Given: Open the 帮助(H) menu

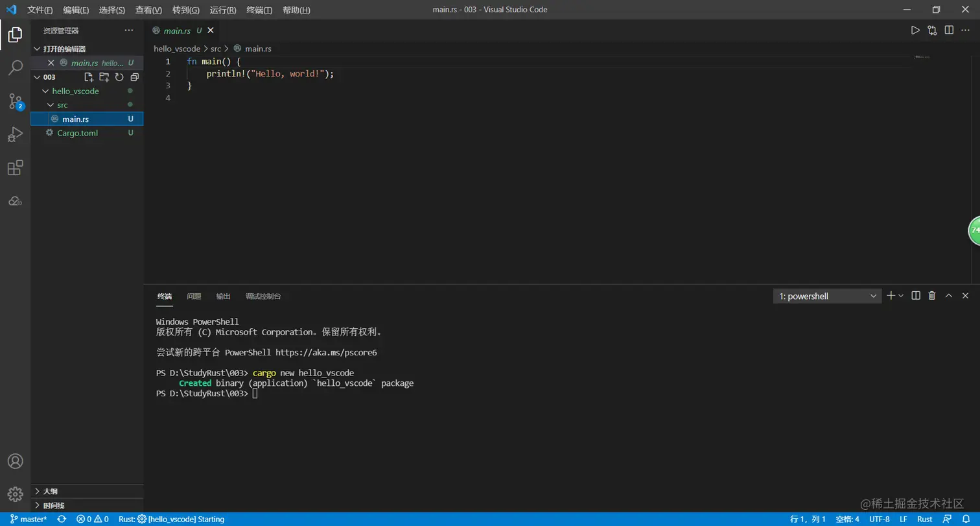Looking at the screenshot, I should (297, 10).
